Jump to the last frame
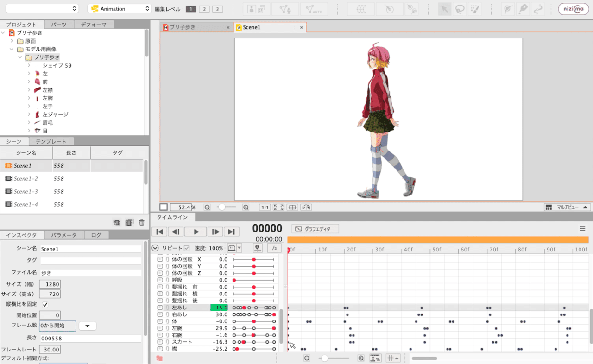Screen dimensions: 593x364 coord(231,232)
